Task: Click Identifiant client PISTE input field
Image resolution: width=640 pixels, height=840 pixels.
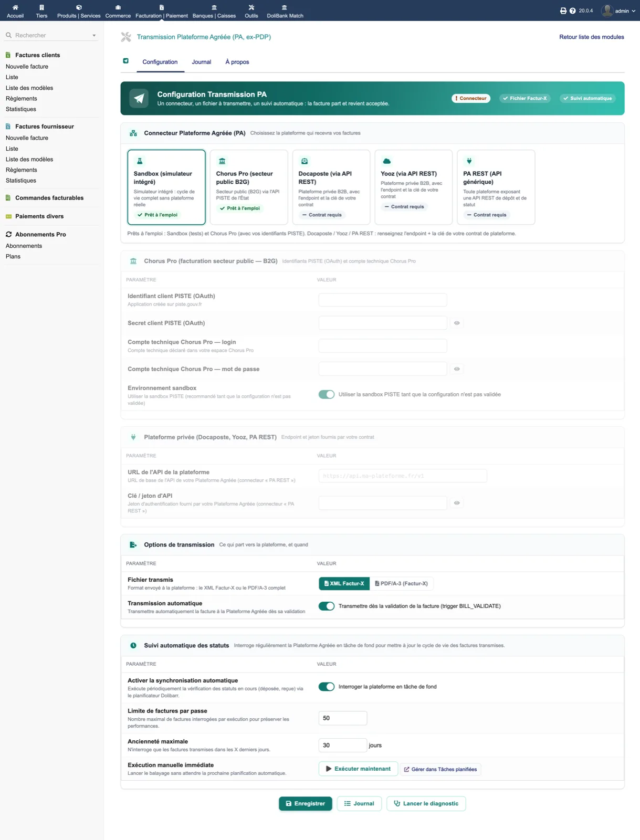Action: [x=383, y=300]
